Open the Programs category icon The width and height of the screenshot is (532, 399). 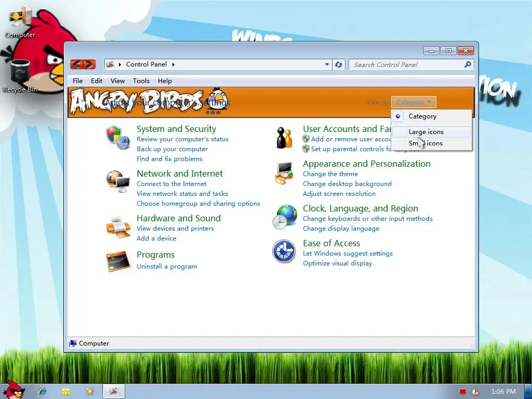point(118,261)
